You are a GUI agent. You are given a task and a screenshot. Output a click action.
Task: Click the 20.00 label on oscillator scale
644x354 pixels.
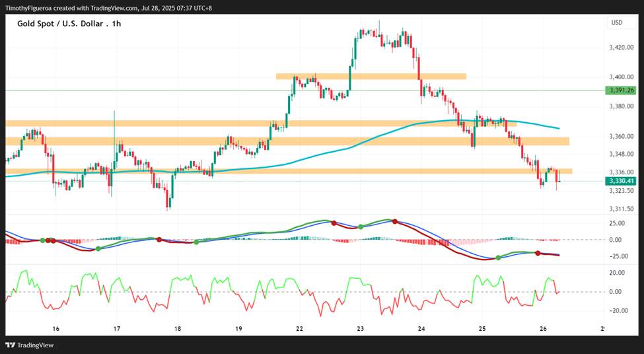point(618,273)
